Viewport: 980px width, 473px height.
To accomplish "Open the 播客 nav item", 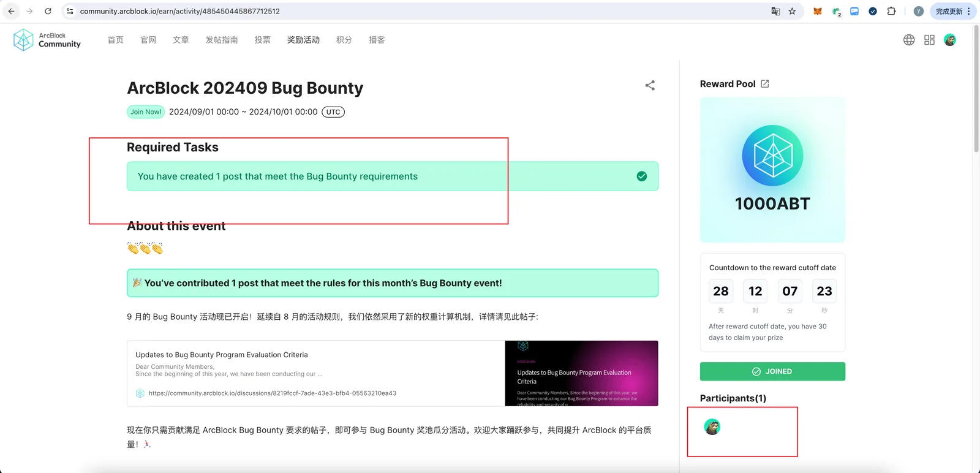I will point(377,40).
